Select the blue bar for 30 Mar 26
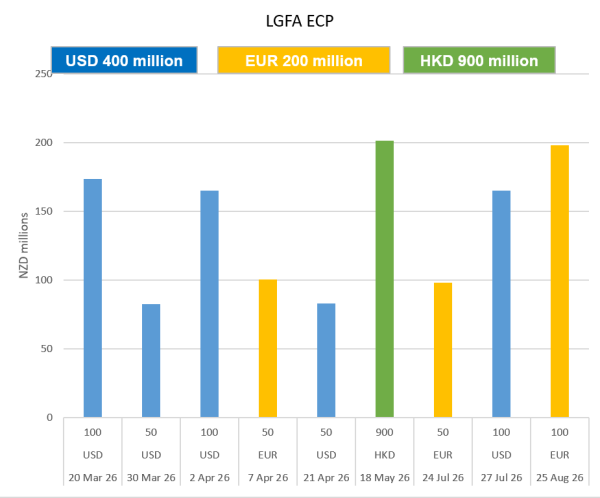Image resolution: width=600 pixels, height=498 pixels. coord(151,360)
